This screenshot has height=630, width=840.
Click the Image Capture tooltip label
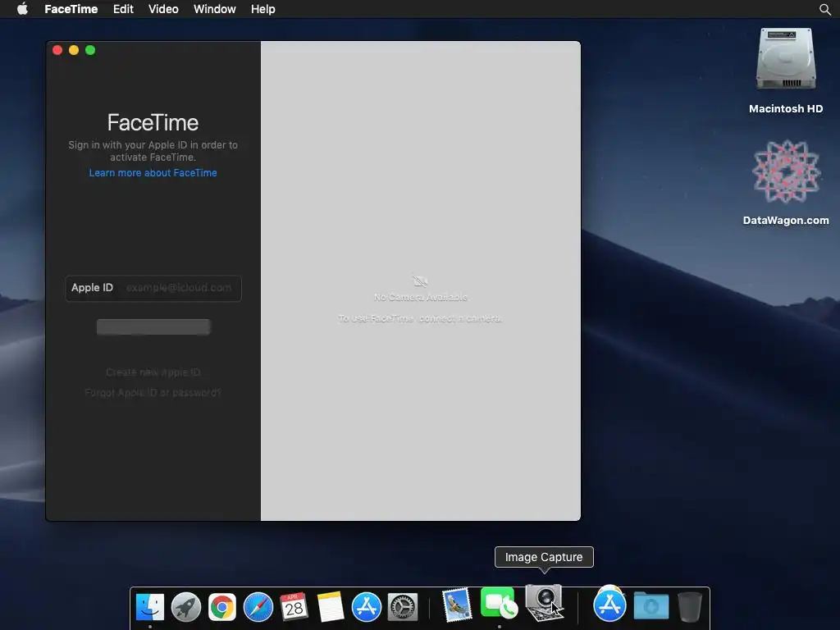[544, 557]
